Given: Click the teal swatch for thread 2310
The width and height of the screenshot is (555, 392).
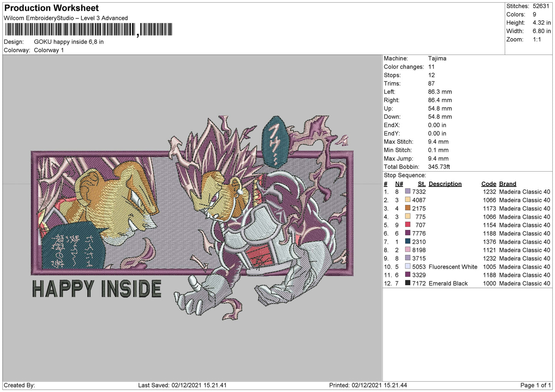Looking at the screenshot, I should click(408, 242).
